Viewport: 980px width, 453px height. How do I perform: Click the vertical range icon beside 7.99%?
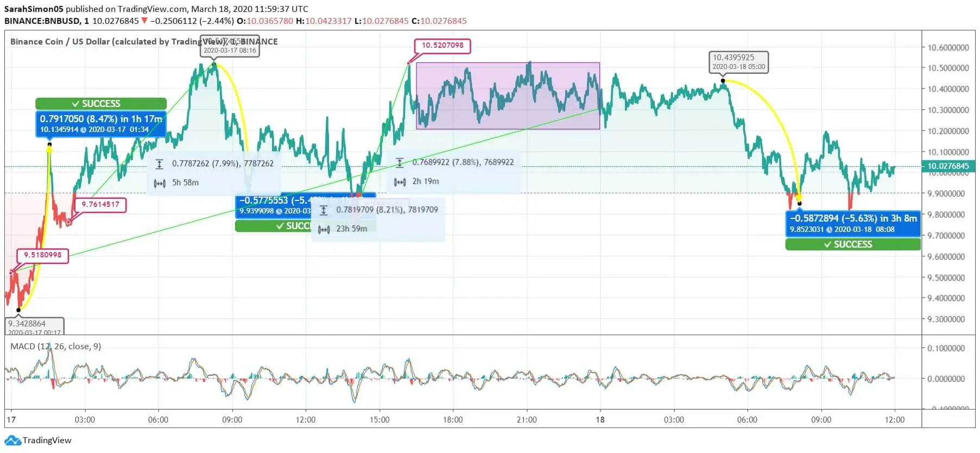[x=160, y=163]
